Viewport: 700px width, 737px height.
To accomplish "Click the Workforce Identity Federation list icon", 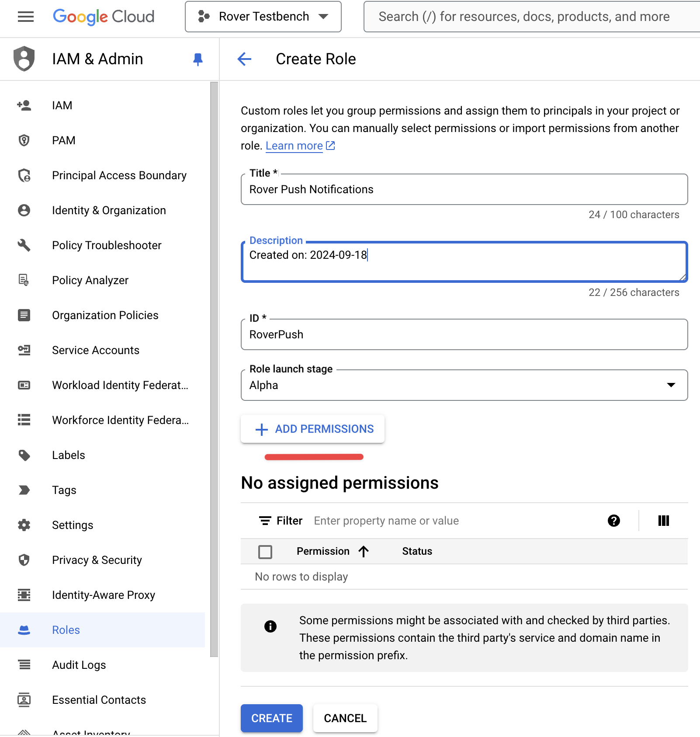I will coord(24,420).
